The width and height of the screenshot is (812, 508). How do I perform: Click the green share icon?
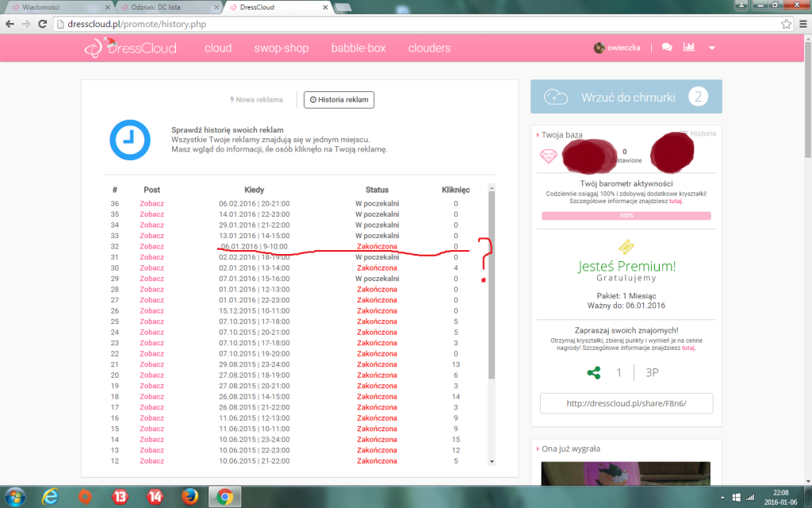pyautogui.click(x=593, y=371)
